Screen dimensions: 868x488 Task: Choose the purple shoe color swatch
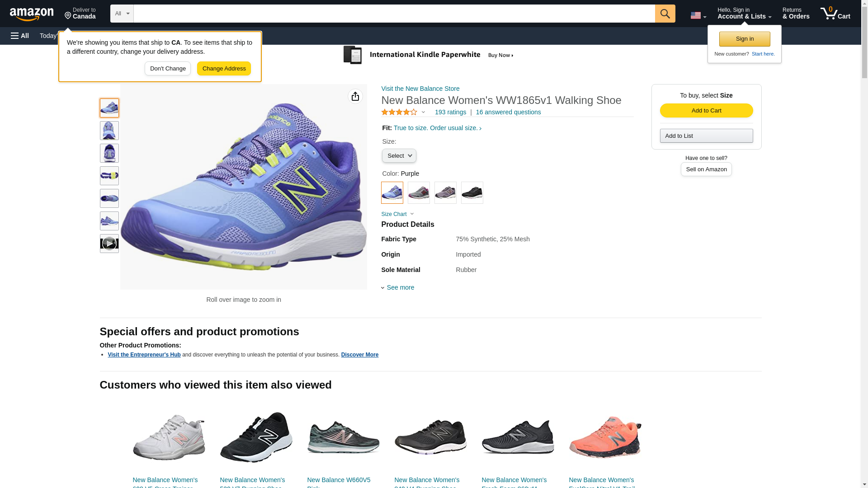pyautogui.click(x=392, y=193)
